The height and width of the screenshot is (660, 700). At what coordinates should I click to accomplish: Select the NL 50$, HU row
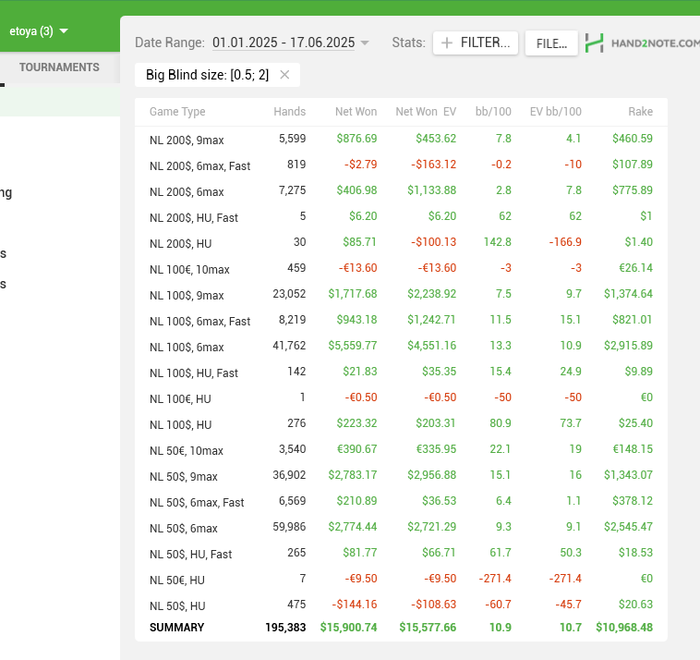177,606
